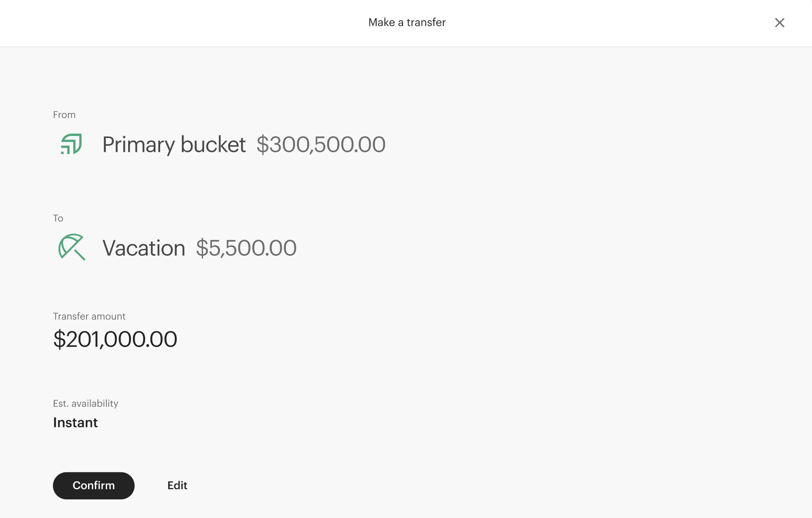Click the Vacation balance $5,500.00

[246, 248]
